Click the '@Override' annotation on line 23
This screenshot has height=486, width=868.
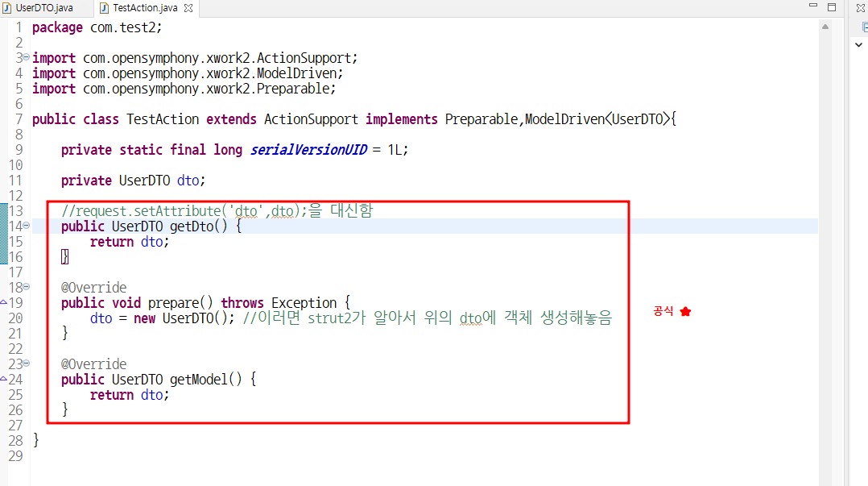click(93, 364)
